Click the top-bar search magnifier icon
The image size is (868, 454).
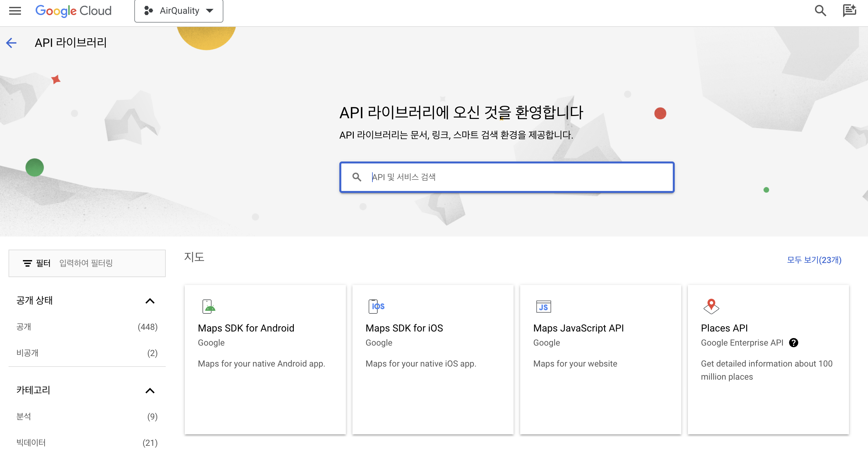click(820, 11)
